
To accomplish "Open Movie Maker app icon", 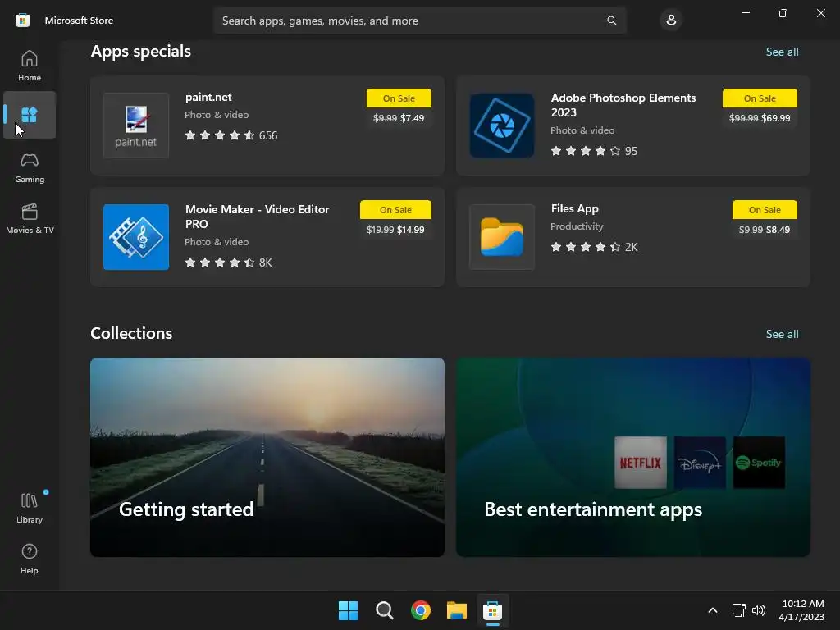I will (x=136, y=237).
